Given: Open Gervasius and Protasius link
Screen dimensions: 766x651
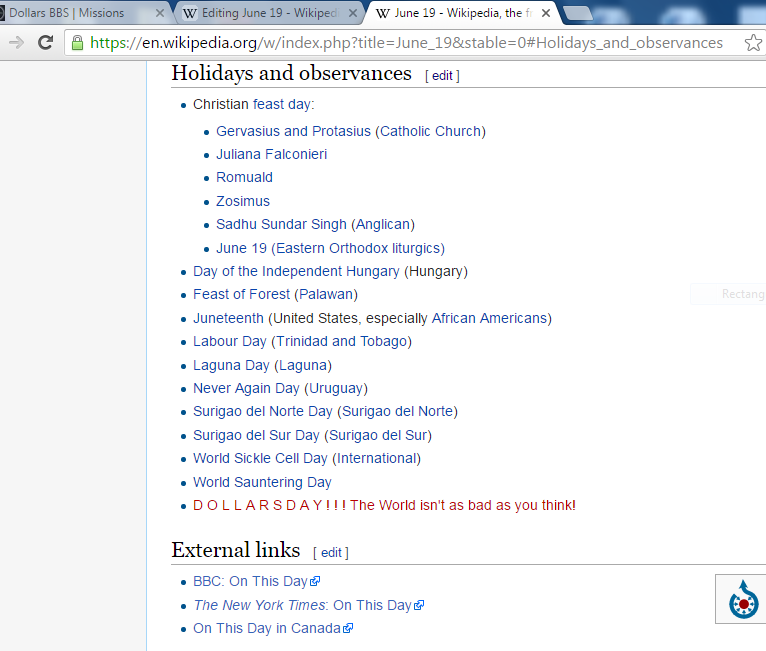Looking at the screenshot, I should coord(293,131).
